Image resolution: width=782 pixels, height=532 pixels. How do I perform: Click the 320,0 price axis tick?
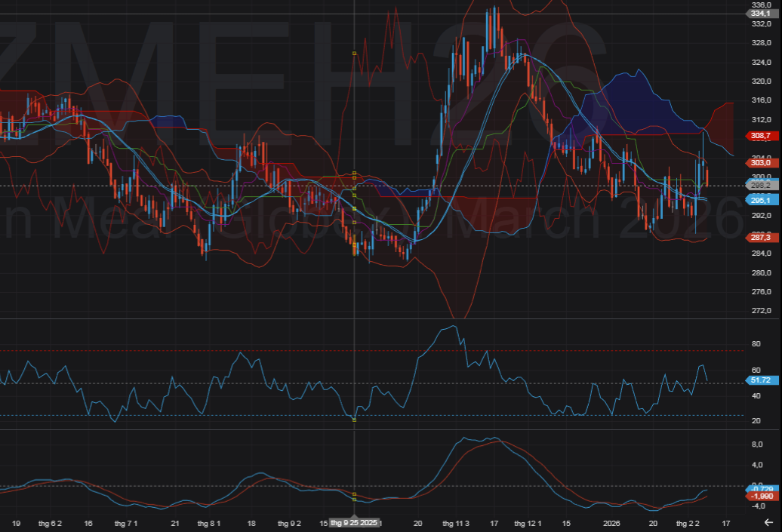click(x=759, y=81)
